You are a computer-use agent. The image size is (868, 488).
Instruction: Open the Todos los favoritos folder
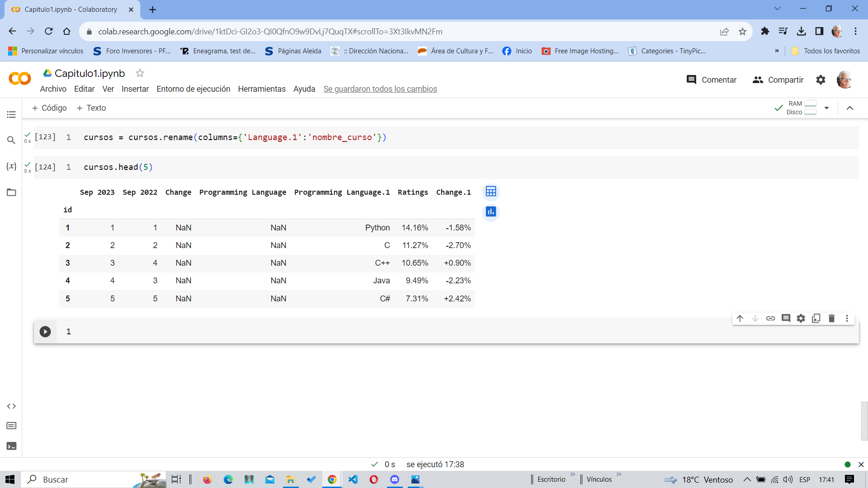pyautogui.click(x=826, y=51)
